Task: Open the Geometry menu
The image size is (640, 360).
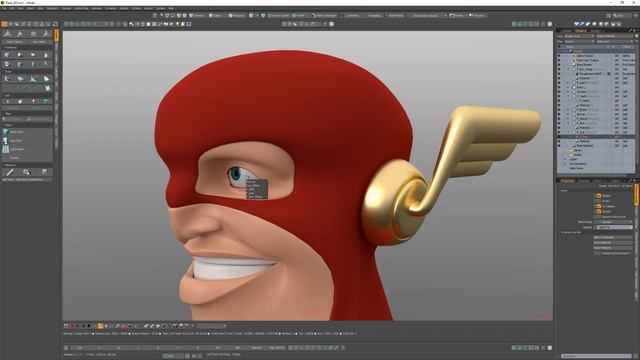Action: pos(52,8)
